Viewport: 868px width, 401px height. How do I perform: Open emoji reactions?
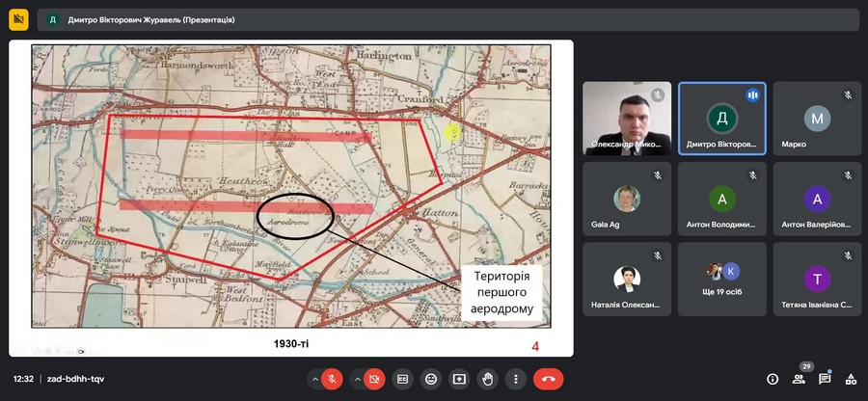tap(431, 379)
